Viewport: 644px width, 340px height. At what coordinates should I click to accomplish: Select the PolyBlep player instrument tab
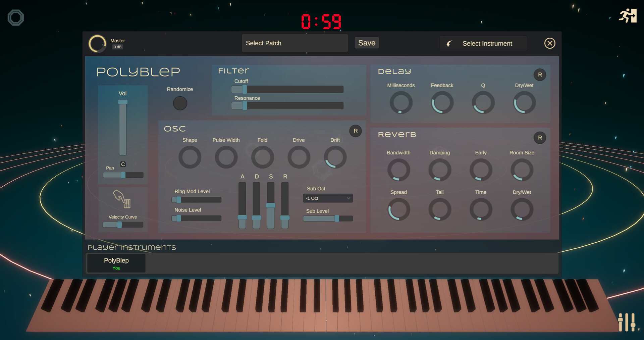(x=116, y=263)
